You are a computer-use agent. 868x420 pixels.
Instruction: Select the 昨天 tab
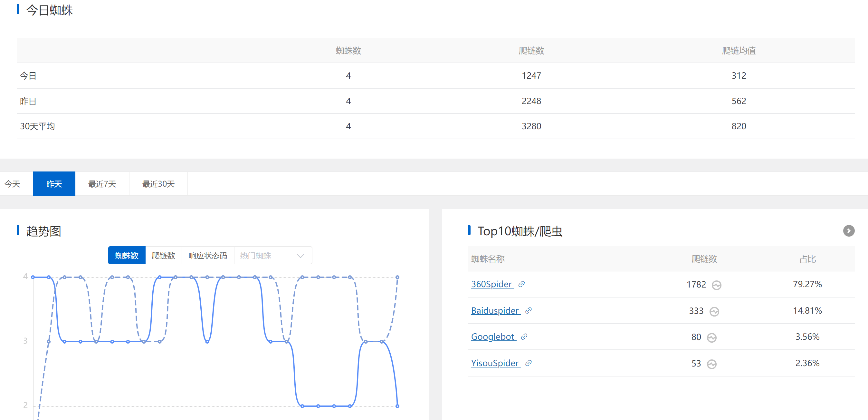coord(54,184)
